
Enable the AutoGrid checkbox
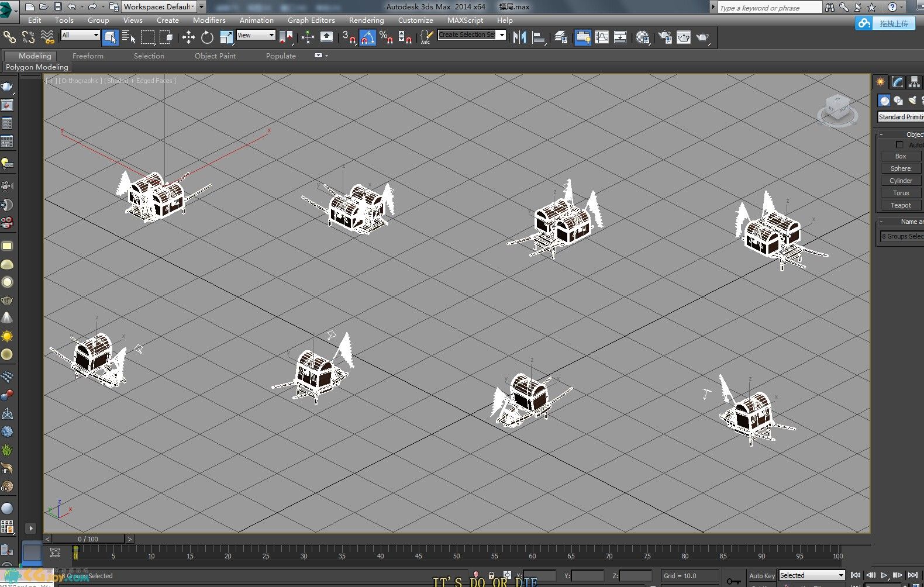[899, 144]
